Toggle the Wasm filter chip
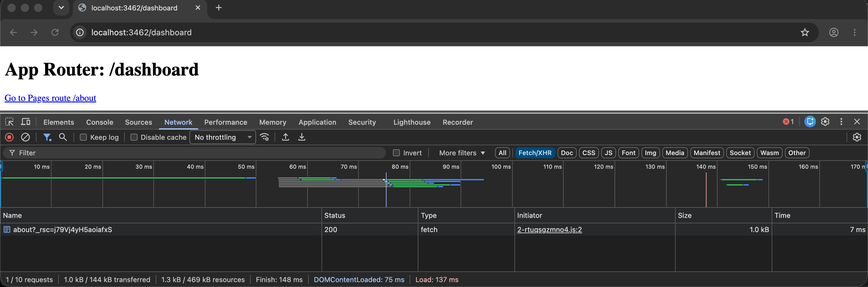Viewport: 868px width, 287px height. (770, 152)
